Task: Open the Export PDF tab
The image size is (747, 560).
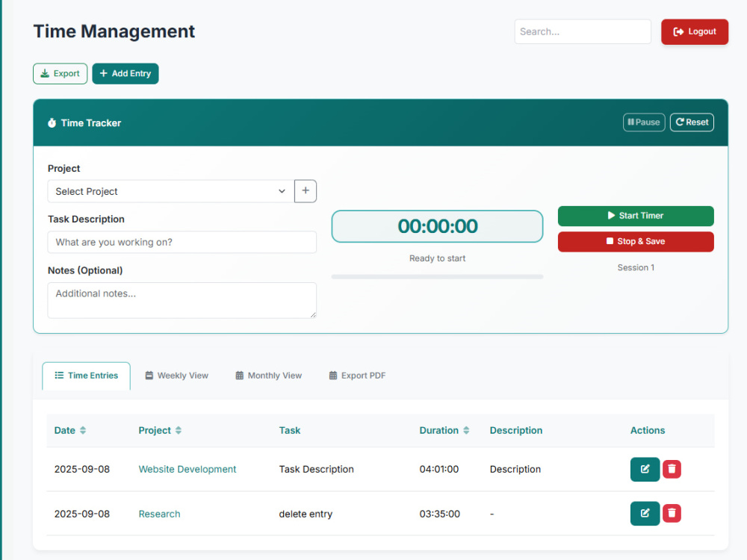Action: [357, 376]
